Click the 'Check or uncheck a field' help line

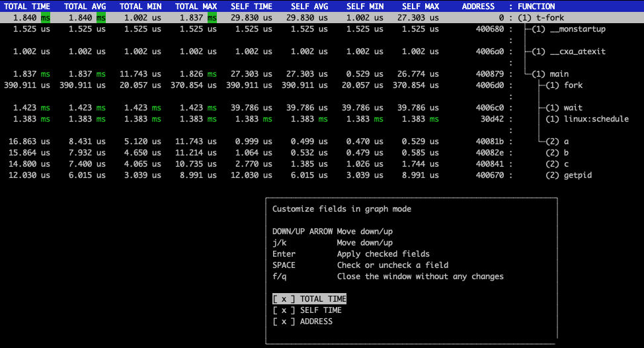[x=393, y=265]
